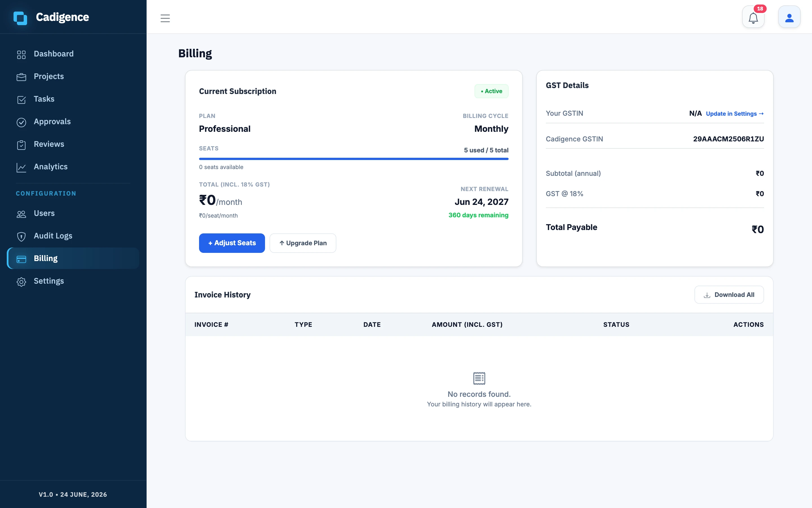The image size is (812, 508).
Task: Click the DATE column header
Action: click(372, 325)
